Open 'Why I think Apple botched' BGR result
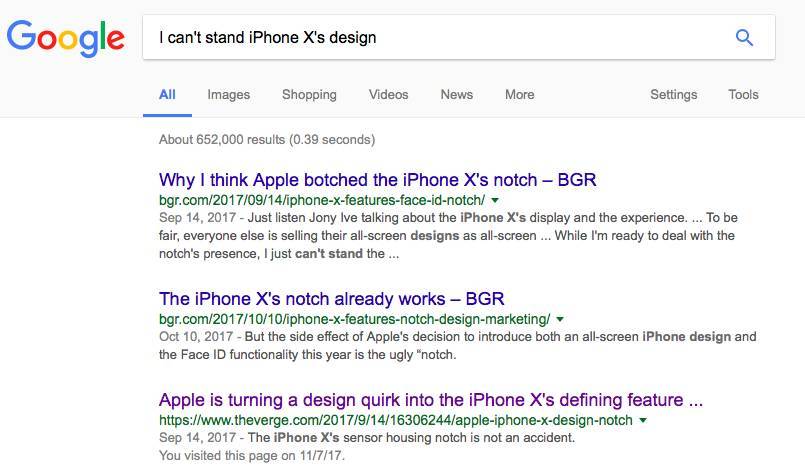The image size is (805, 475). [x=377, y=181]
